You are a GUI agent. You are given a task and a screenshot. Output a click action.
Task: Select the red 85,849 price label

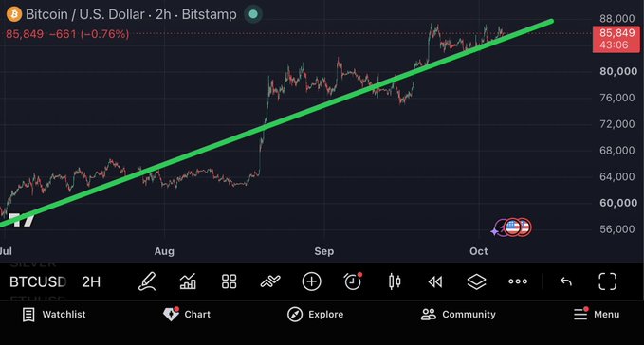616,39
